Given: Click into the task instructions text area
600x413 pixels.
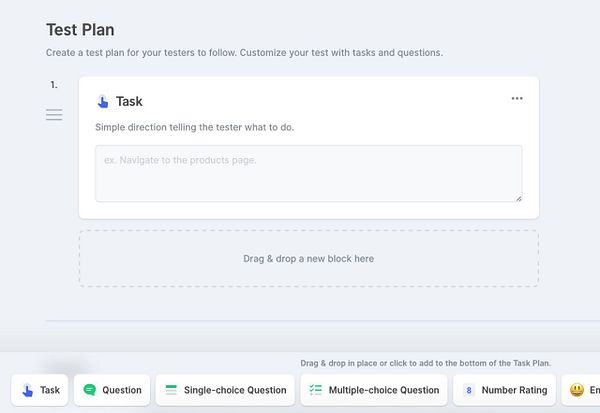Looking at the screenshot, I should click(308, 173).
